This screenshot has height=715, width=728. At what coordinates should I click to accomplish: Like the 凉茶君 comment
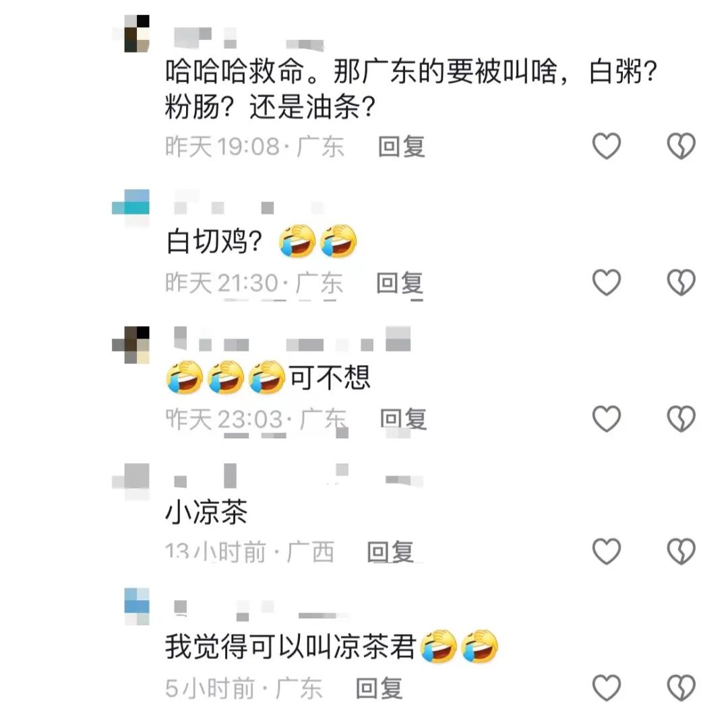607,687
